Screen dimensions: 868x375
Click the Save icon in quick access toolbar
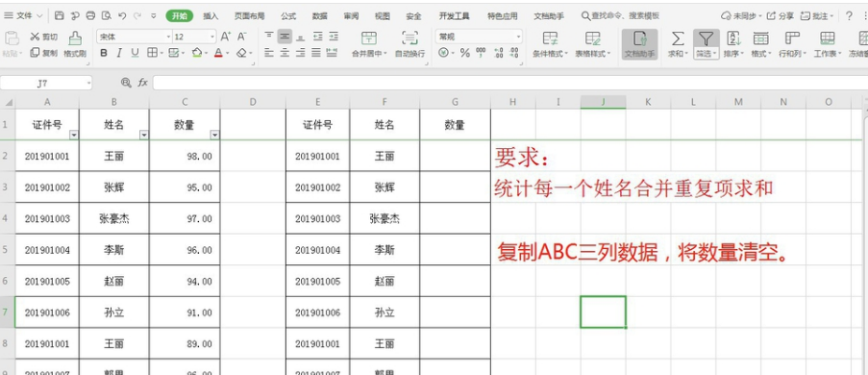tap(60, 15)
